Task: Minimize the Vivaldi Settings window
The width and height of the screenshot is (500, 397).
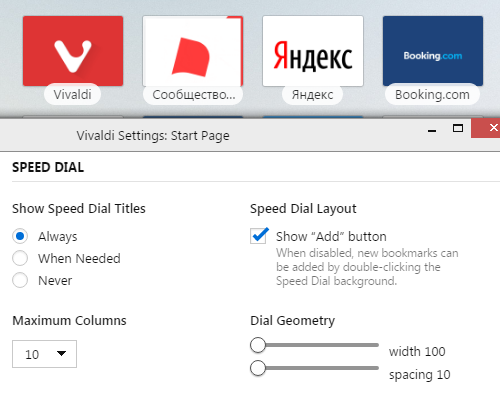Action: pyautogui.click(x=432, y=131)
